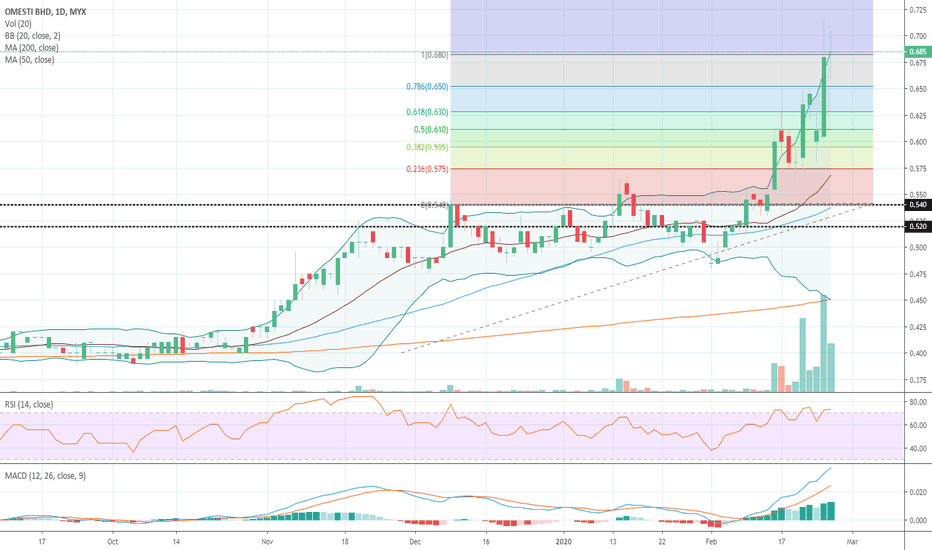Image resolution: width=932 pixels, height=550 pixels.
Task: Click 0.425 on the price axis
Action: pyautogui.click(x=918, y=327)
